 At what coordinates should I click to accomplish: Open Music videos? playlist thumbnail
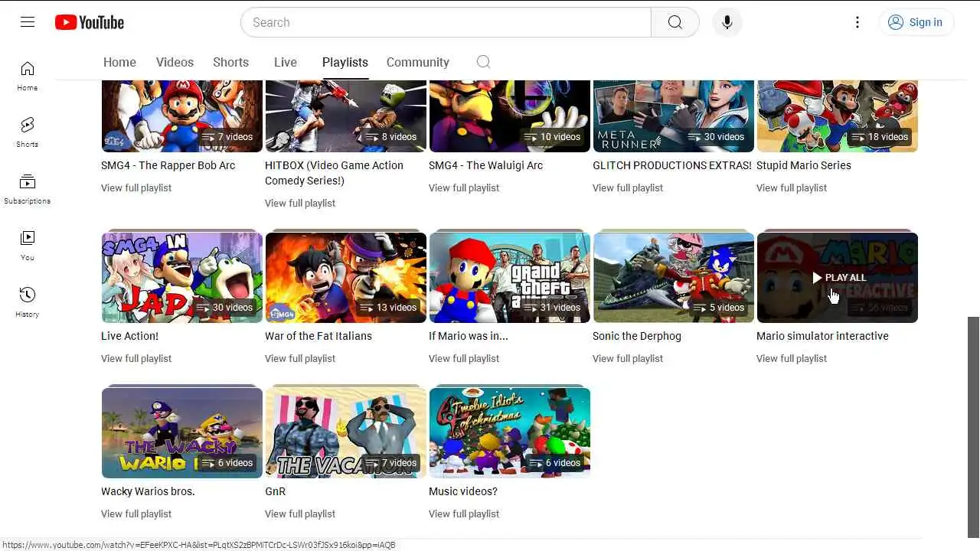pos(510,432)
